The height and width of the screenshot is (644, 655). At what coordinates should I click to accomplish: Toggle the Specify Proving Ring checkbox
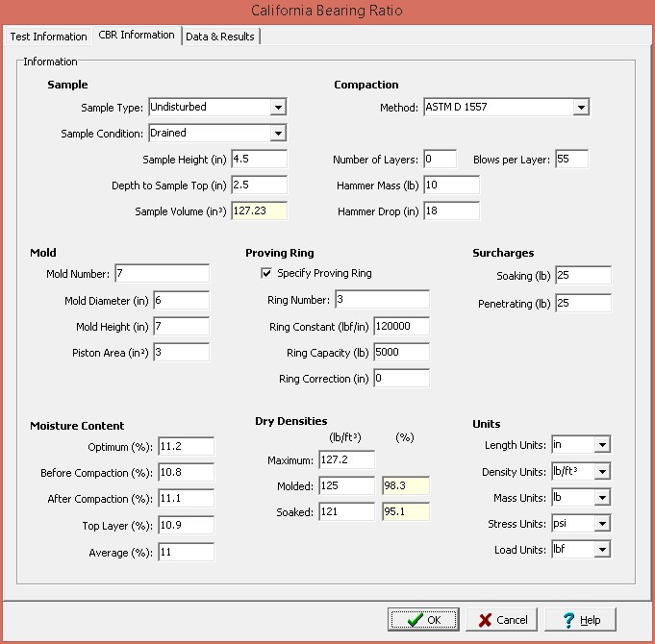(266, 274)
